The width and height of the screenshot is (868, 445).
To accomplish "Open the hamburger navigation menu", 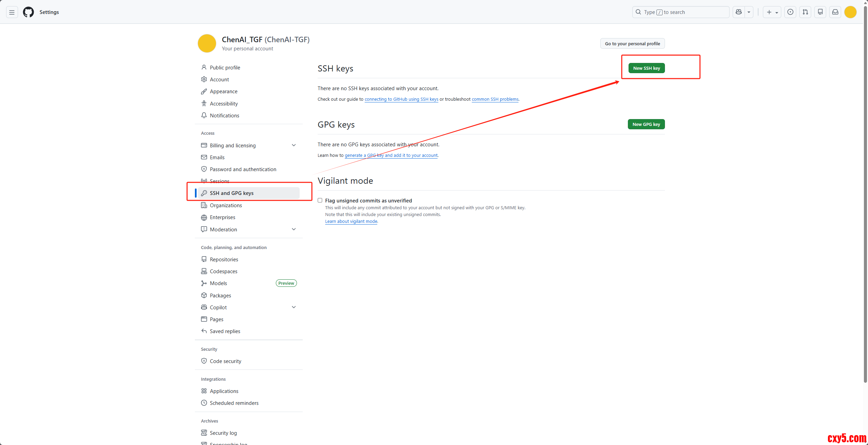I will [12, 12].
